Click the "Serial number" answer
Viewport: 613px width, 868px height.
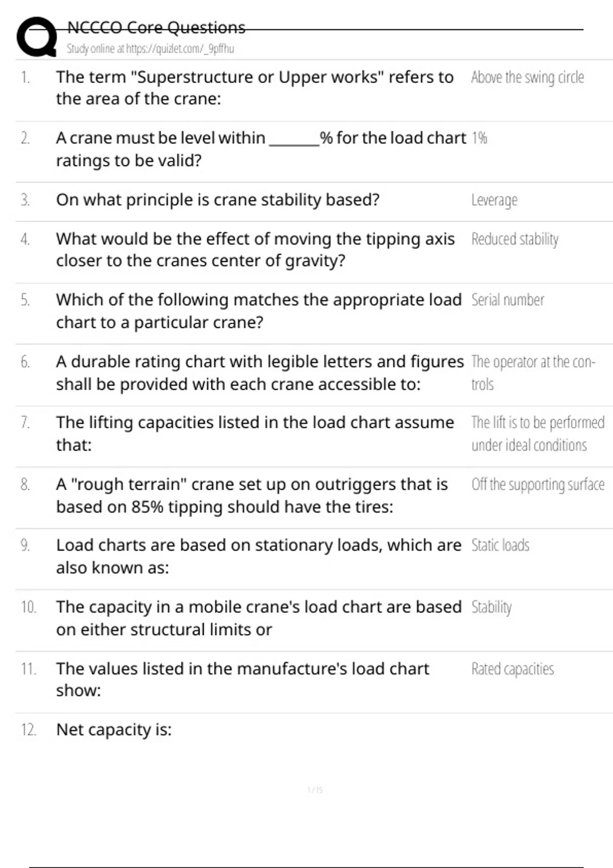click(507, 300)
